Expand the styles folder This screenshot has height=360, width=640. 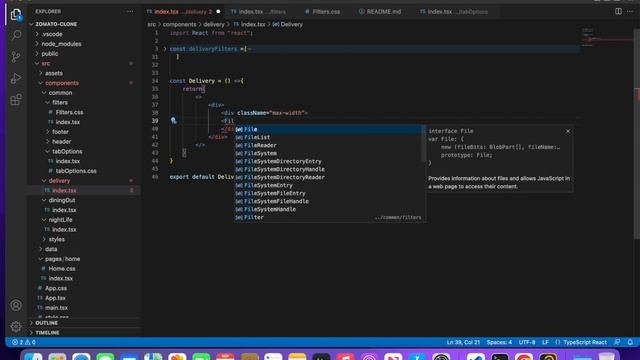56,239
